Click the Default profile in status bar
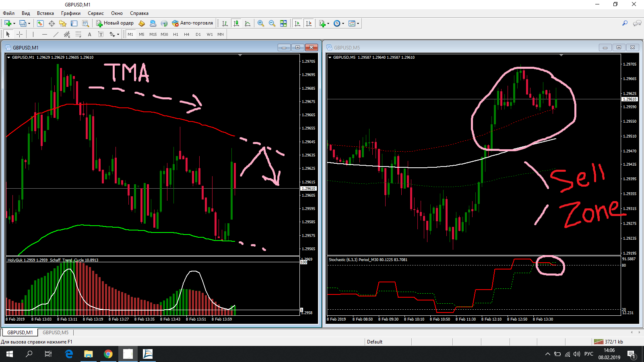644x362 pixels. tap(375, 342)
